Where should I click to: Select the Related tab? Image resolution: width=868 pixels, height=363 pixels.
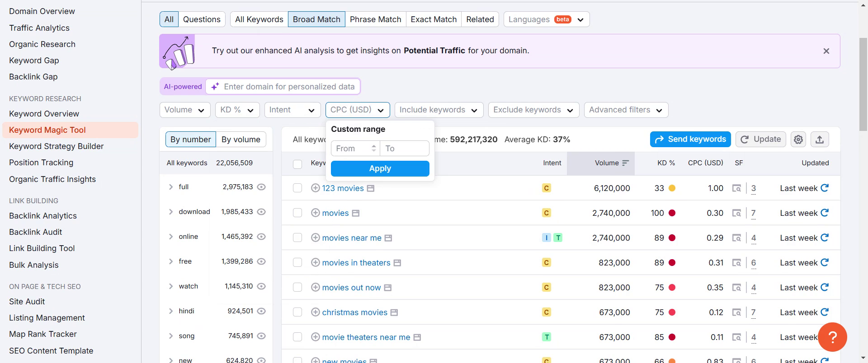click(480, 19)
